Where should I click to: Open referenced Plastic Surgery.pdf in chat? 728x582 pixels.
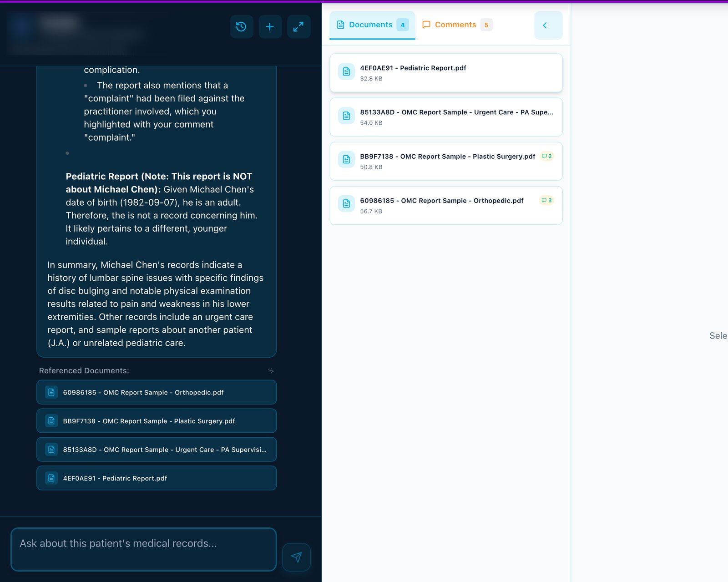pos(157,421)
